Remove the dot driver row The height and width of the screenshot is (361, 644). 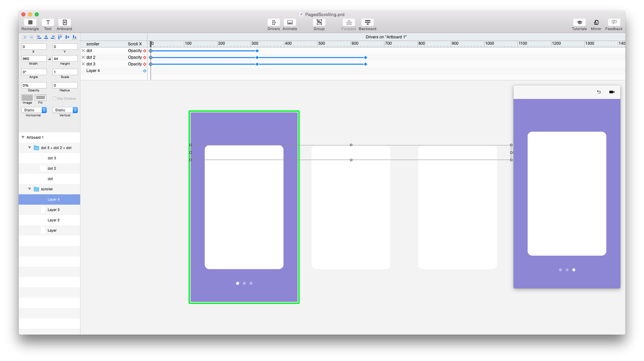[83, 51]
